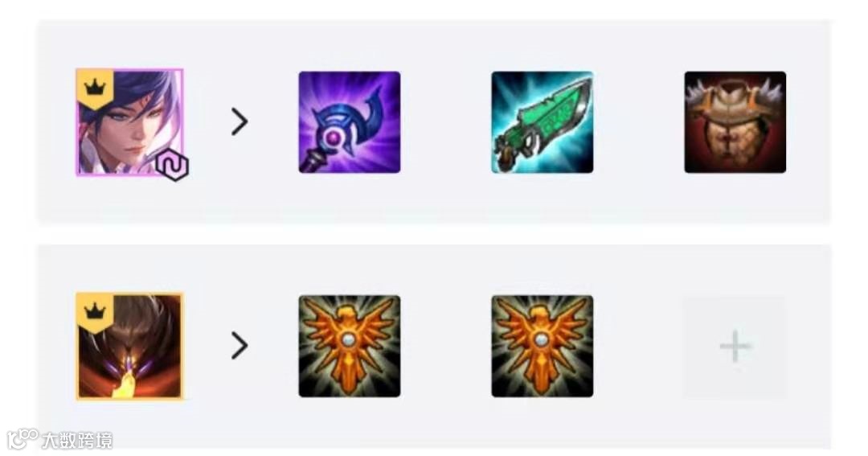Select the purple-haired champion portrait
This screenshot has height=456, width=868.
pos(129,122)
